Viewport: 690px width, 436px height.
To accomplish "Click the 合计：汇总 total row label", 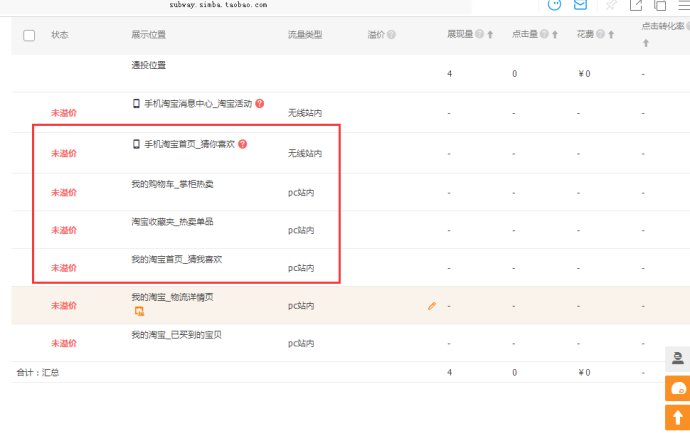I will (38, 373).
